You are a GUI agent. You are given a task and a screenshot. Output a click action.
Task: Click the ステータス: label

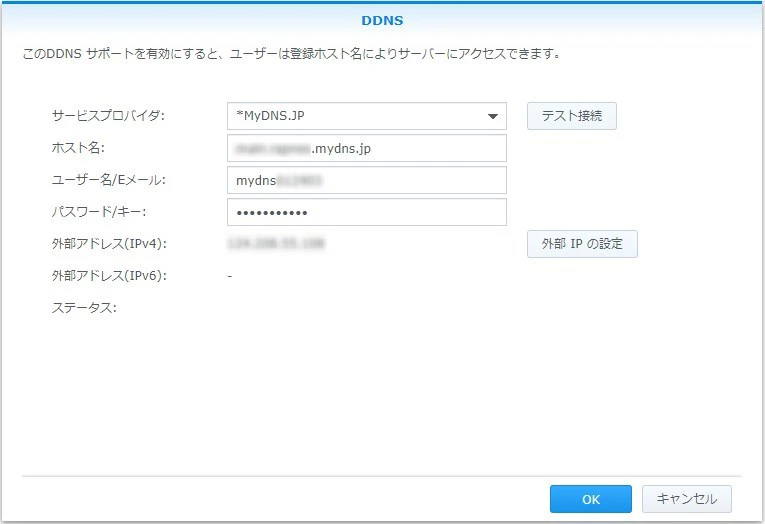coord(84,308)
